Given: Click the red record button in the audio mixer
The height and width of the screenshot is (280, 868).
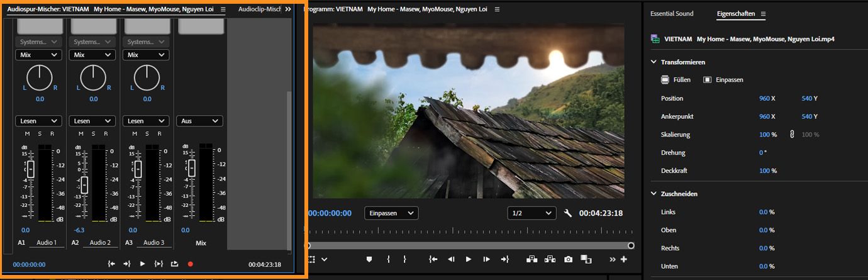Looking at the screenshot, I should click(x=191, y=264).
